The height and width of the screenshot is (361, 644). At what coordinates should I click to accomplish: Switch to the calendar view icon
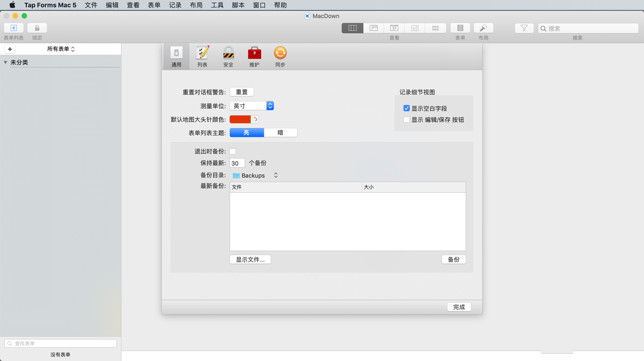point(394,28)
